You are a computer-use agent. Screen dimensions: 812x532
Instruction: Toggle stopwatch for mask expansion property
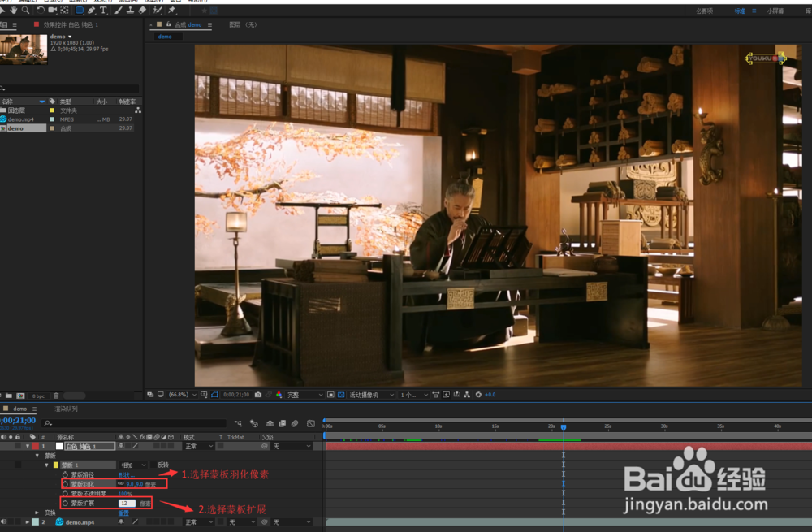pos(65,503)
